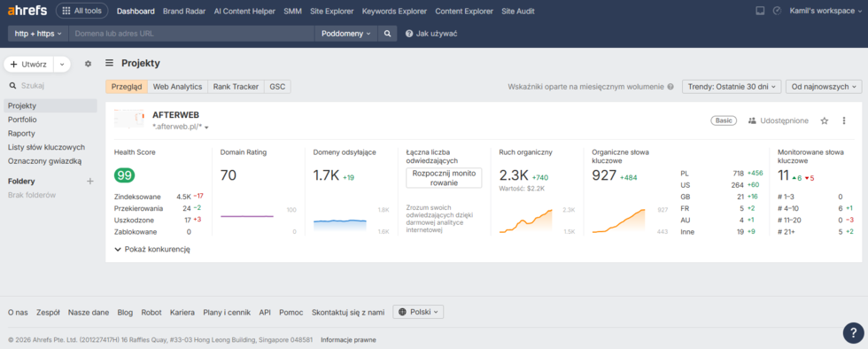Click the Basic plan badge
Screen dimensions: 868x349
point(725,120)
